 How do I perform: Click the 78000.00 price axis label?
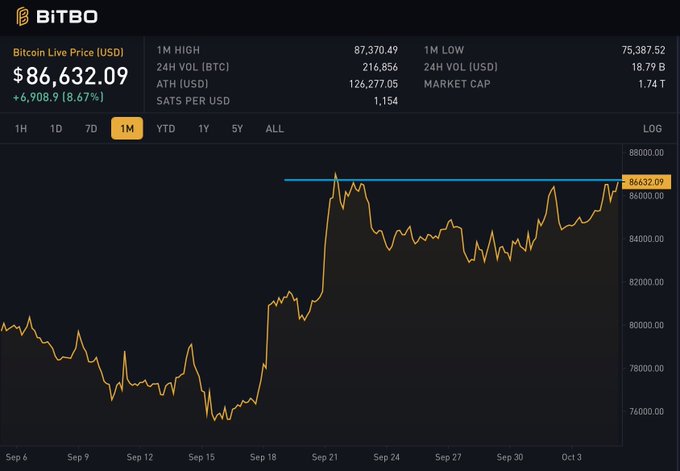pos(646,369)
